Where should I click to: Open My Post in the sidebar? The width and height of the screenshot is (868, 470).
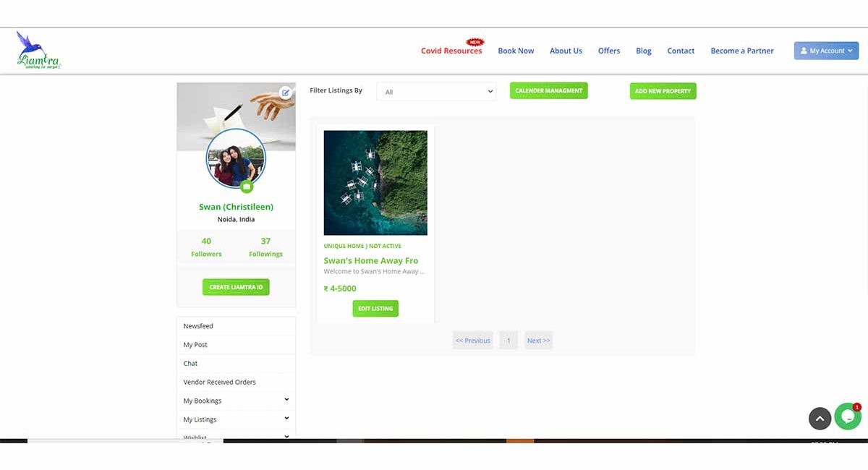[x=236, y=345]
